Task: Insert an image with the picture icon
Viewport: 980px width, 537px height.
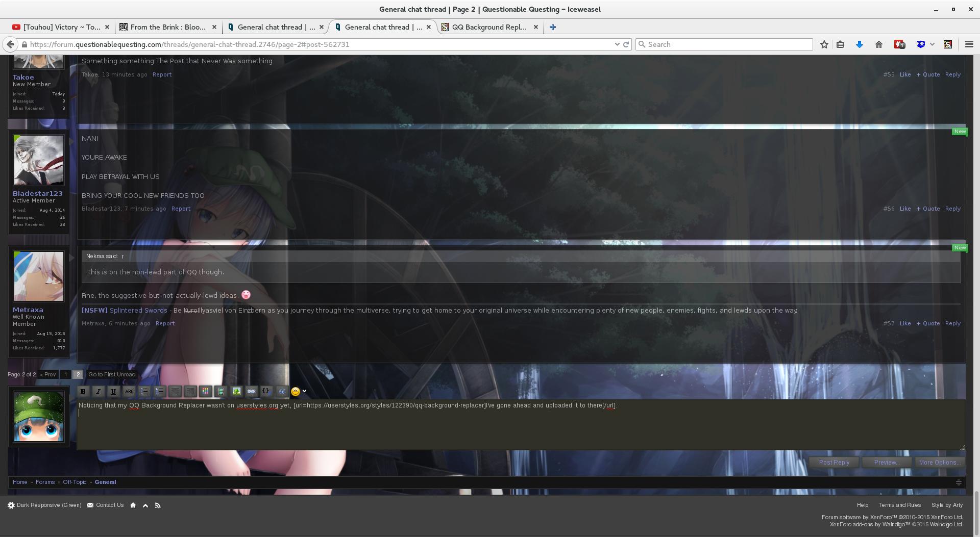Action: pos(236,391)
